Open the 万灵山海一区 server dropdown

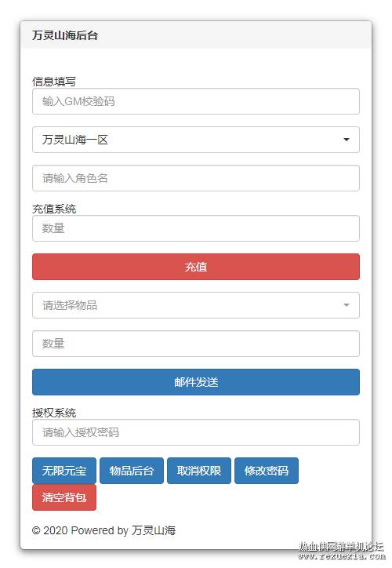(195, 140)
